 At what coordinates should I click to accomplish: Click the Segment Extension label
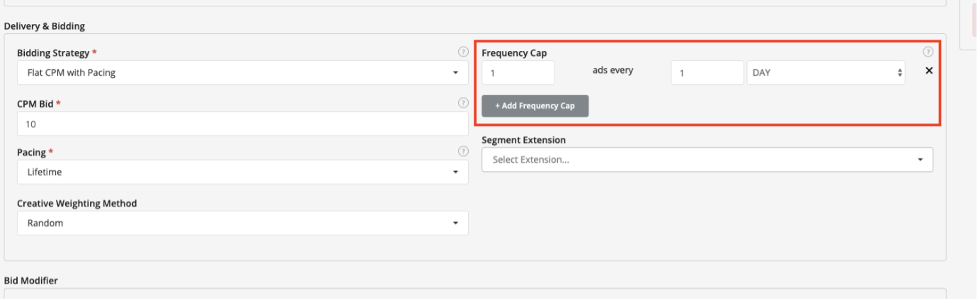(524, 140)
